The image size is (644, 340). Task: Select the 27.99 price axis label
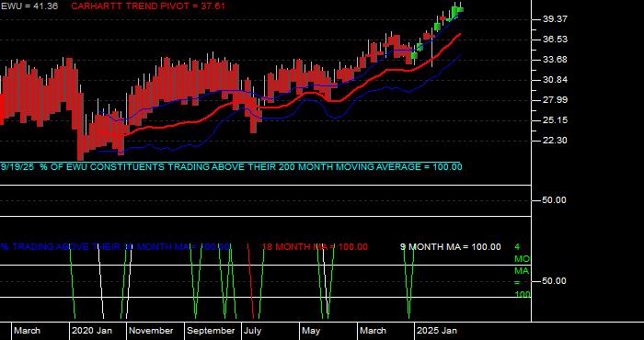[x=555, y=100]
